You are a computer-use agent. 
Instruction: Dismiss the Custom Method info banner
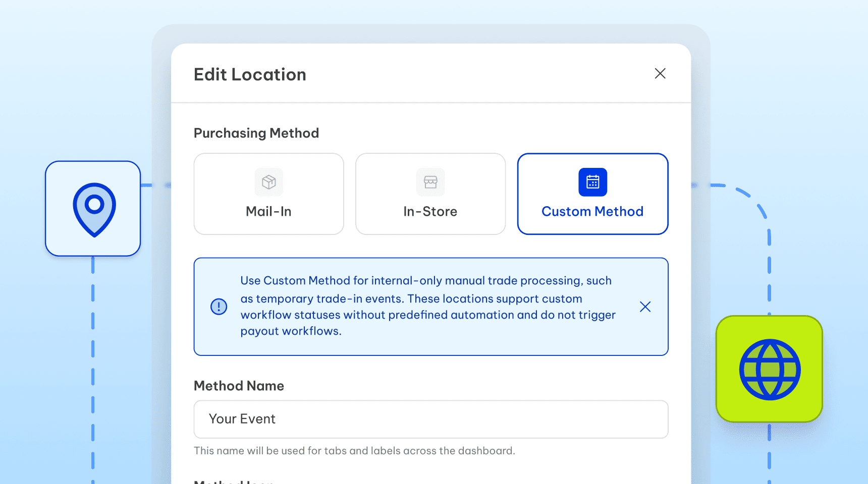[x=645, y=307]
